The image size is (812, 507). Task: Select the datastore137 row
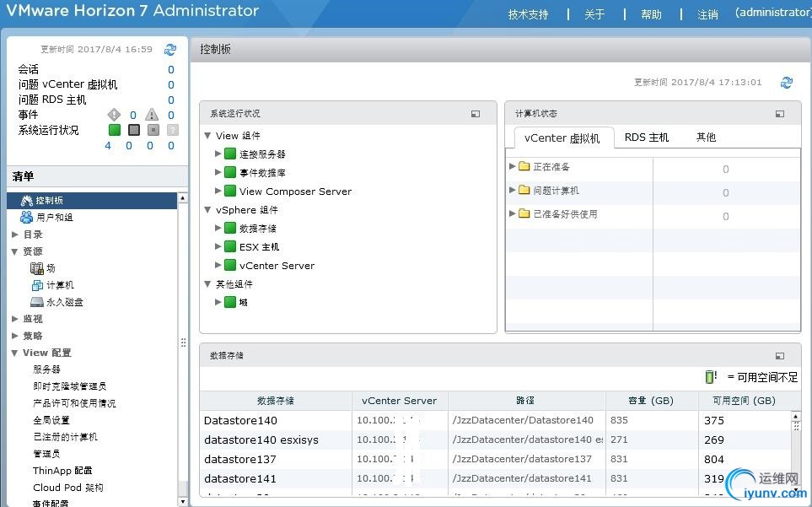[x=496, y=460]
